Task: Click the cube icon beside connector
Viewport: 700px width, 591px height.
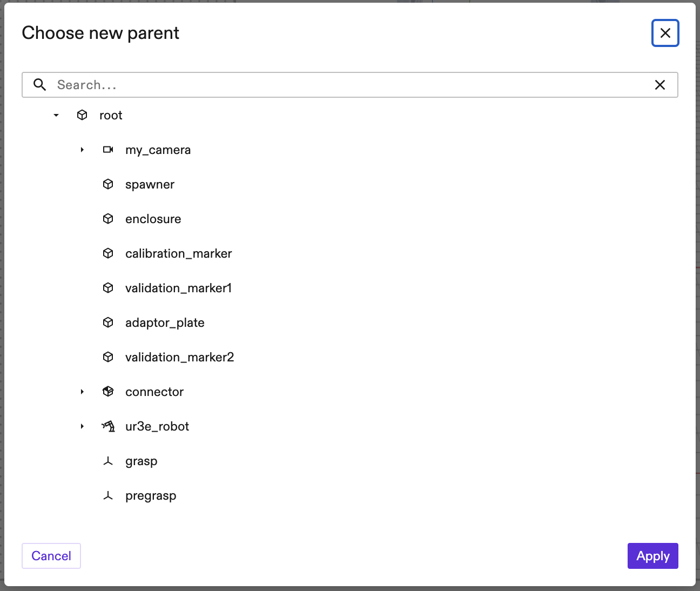Action: pos(108,392)
